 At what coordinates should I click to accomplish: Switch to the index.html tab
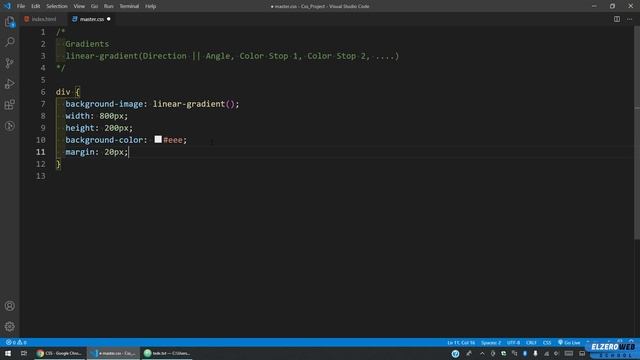43,19
